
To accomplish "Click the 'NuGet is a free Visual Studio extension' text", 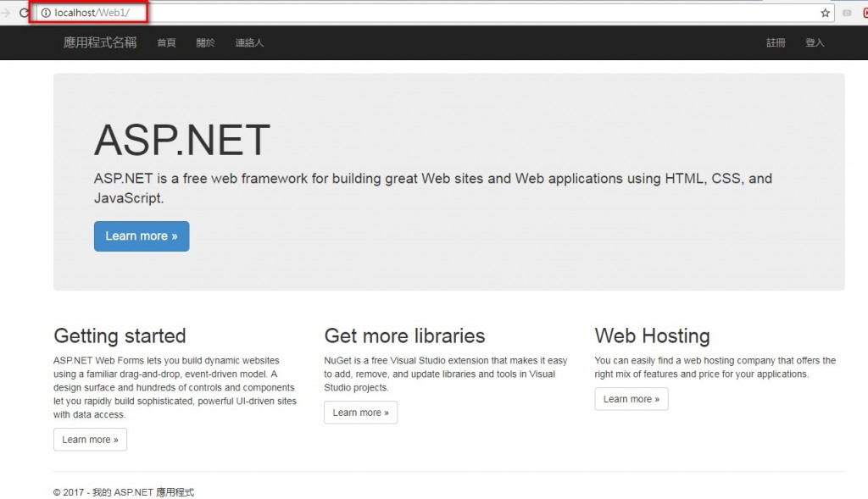I will (x=446, y=374).
